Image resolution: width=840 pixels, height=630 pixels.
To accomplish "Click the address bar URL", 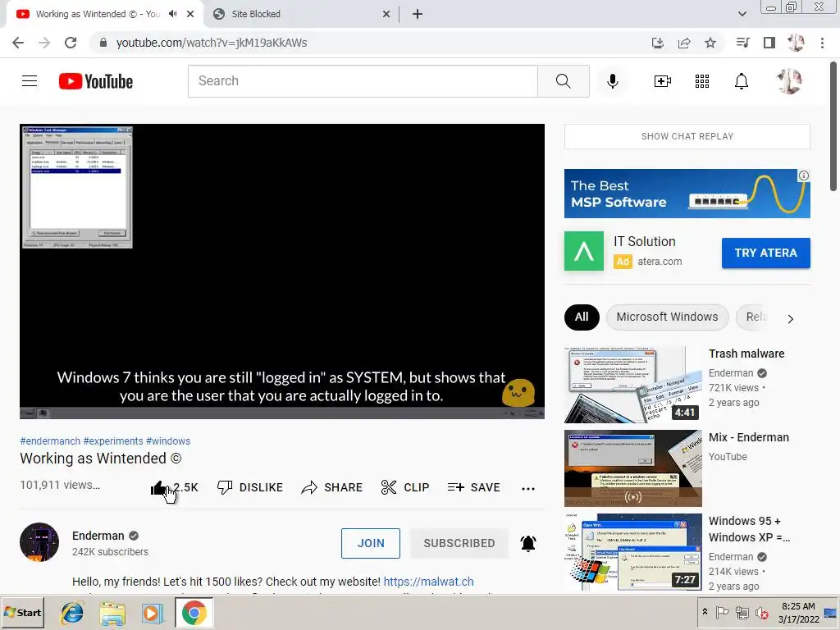I will [212, 43].
